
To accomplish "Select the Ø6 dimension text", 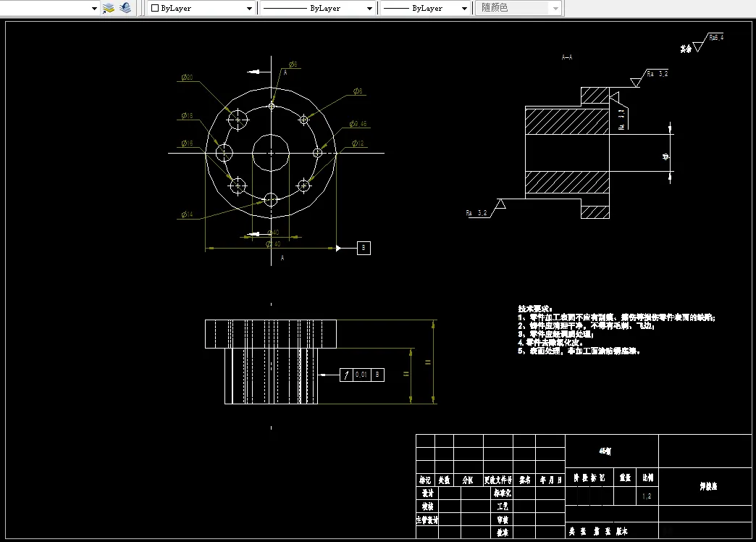I will pyautogui.click(x=293, y=64).
